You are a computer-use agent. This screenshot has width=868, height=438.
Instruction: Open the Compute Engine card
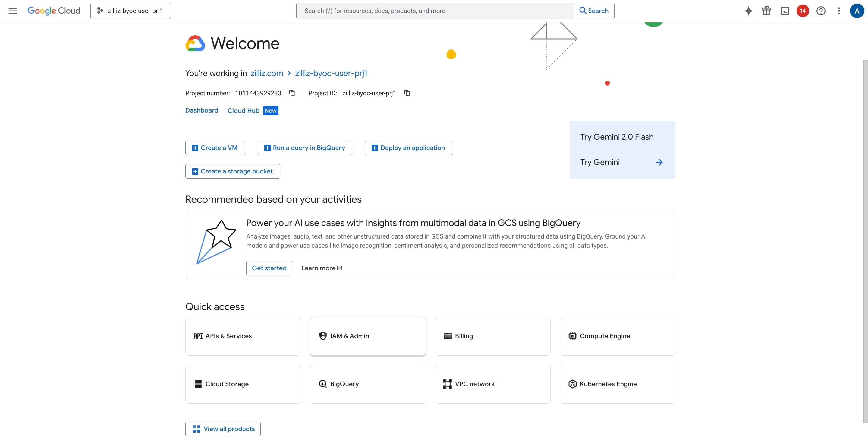[x=617, y=336]
